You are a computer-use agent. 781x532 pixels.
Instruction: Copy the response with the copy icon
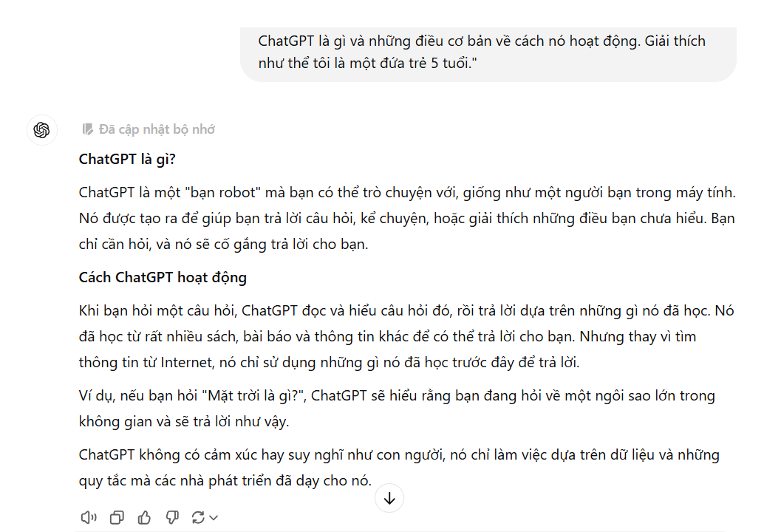click(117, 517)
